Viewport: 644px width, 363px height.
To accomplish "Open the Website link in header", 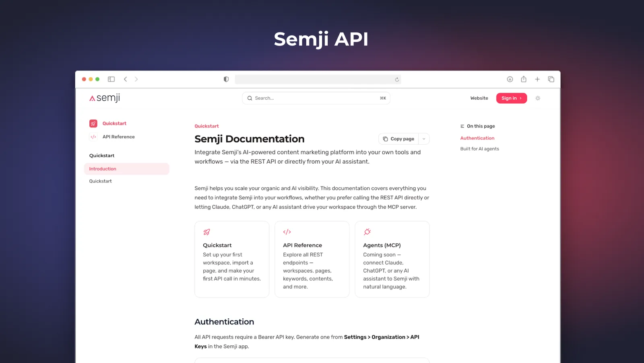I will (x=479, y=98).
